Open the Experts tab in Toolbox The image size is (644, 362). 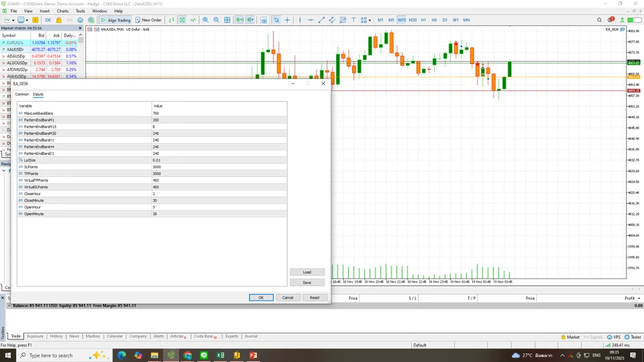point(231,336)
